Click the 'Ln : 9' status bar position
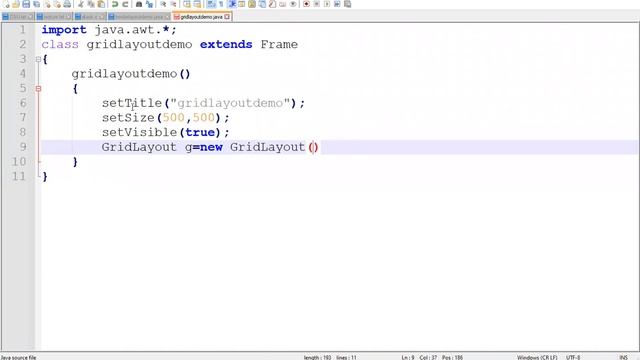640x360 pixels. 408,357
